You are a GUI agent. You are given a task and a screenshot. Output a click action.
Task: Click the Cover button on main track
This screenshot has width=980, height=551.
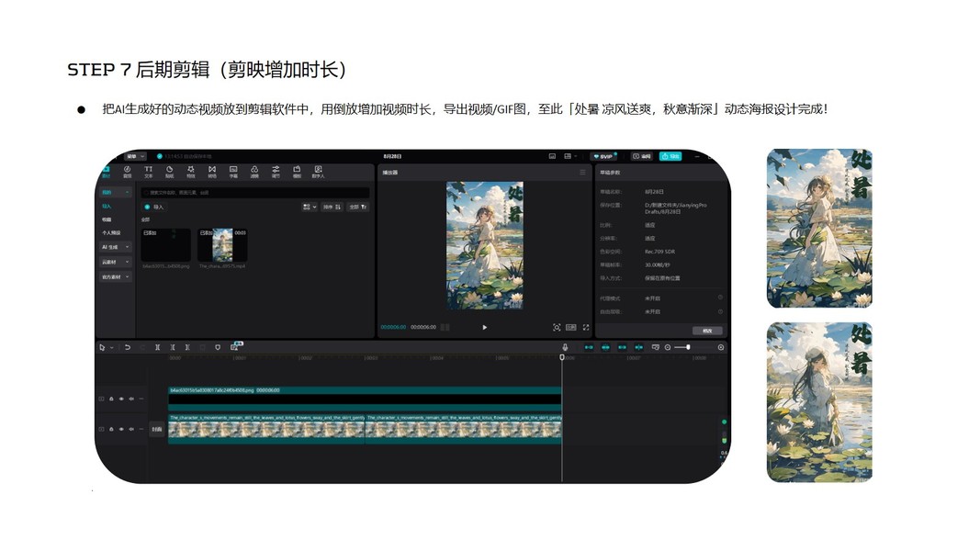tap(157, 429)
